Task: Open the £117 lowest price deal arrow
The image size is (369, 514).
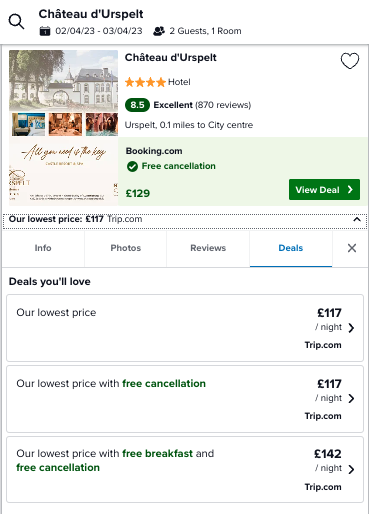Action: click(x=351, y=328)
